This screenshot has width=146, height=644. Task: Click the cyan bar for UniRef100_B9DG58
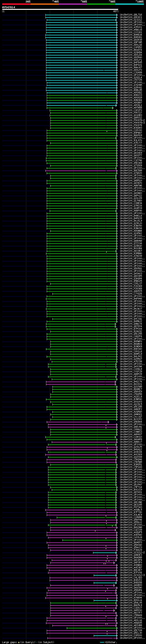click(105, 583)
